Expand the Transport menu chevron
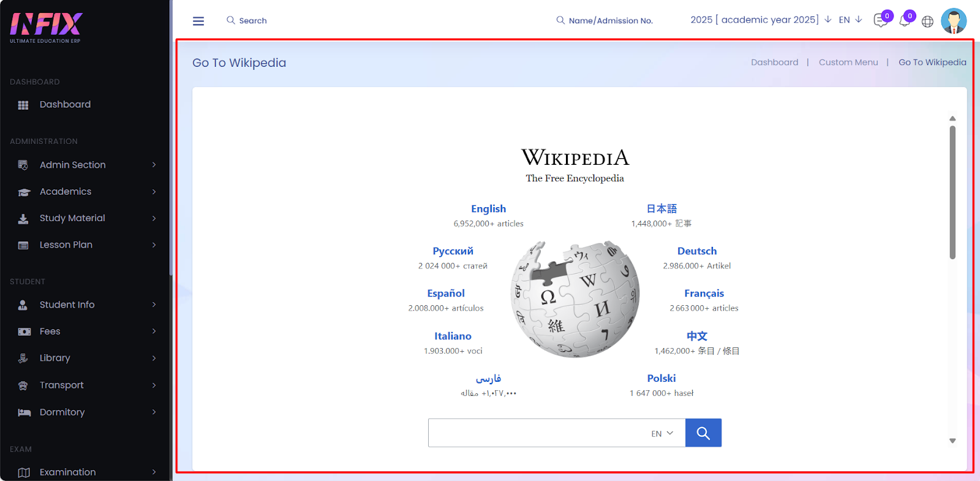This screenshot has width=980, height=481. pos(154,385)
